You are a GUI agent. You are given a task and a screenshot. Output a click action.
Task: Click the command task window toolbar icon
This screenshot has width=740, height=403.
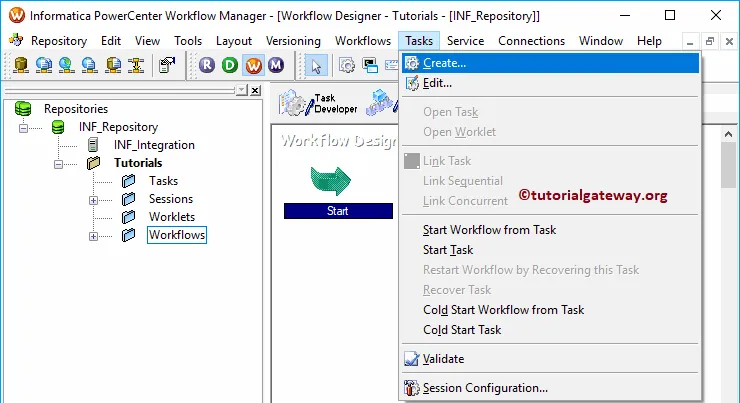click(x=370, y=65)
